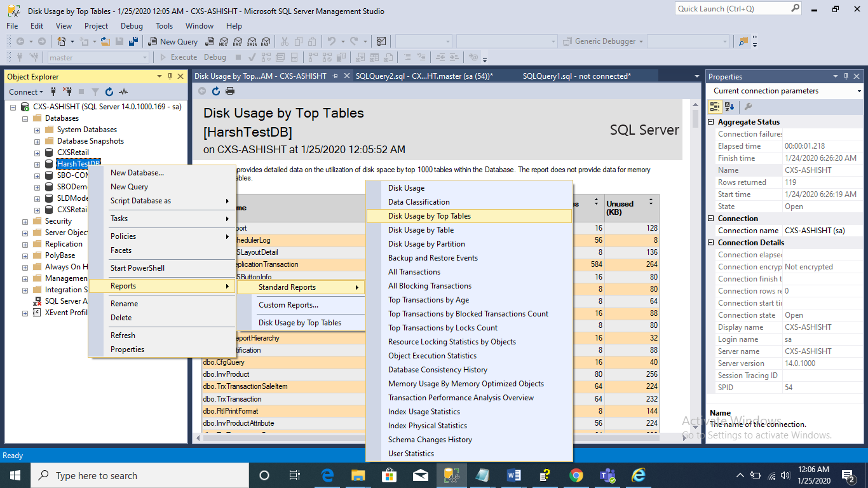Collapse the Databases folder node
This screenshot has width=868, height=488.
coord(25,118)
